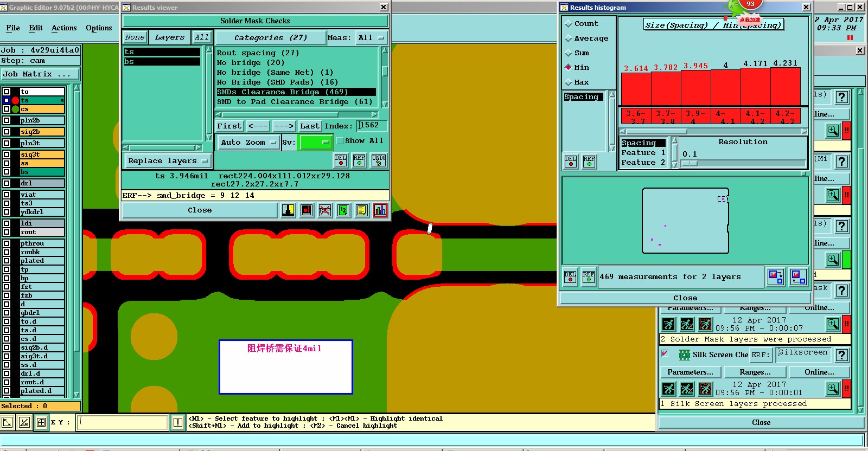Click the Last navigation button
The width and height of the screenshot is (868, 451).
coord(310,126)
